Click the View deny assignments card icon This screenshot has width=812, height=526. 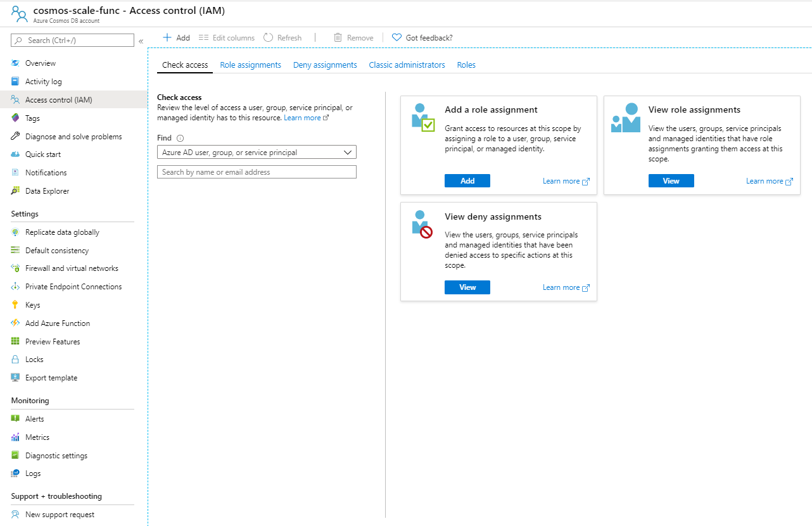422,224
